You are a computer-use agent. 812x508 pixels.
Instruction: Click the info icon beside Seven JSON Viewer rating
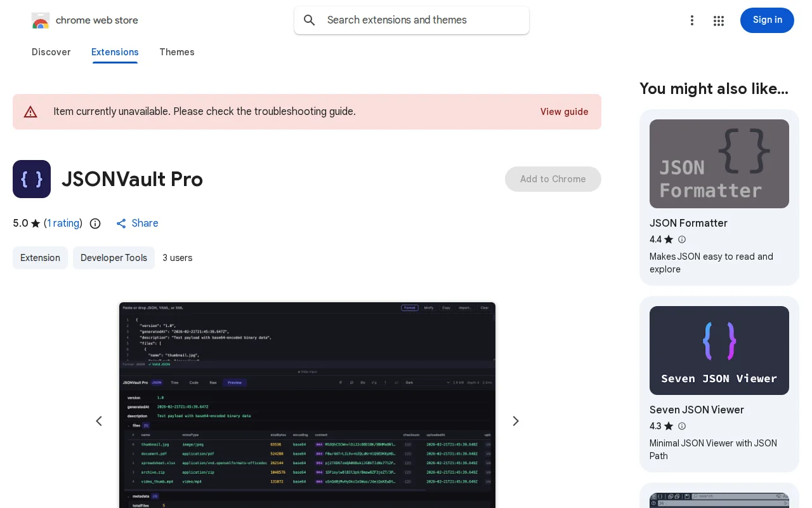682,426
